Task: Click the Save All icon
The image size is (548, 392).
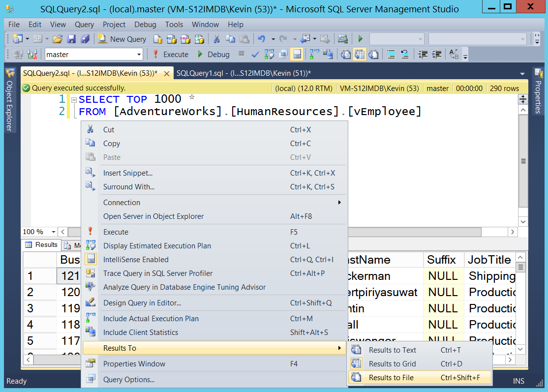Action: point(85,39)
